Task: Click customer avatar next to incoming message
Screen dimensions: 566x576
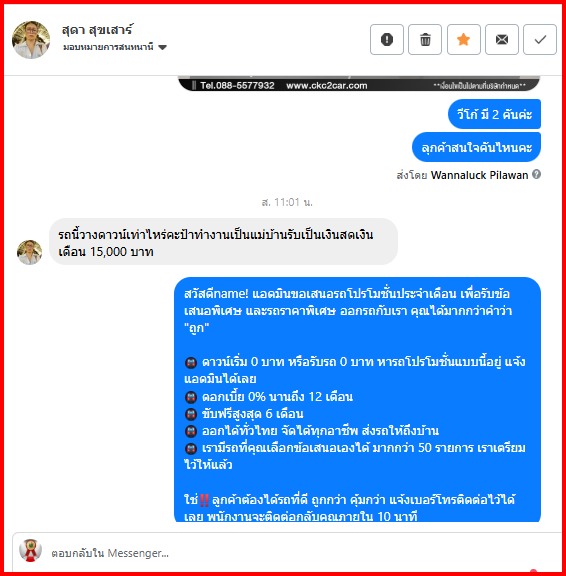Action: coord(30,252)
